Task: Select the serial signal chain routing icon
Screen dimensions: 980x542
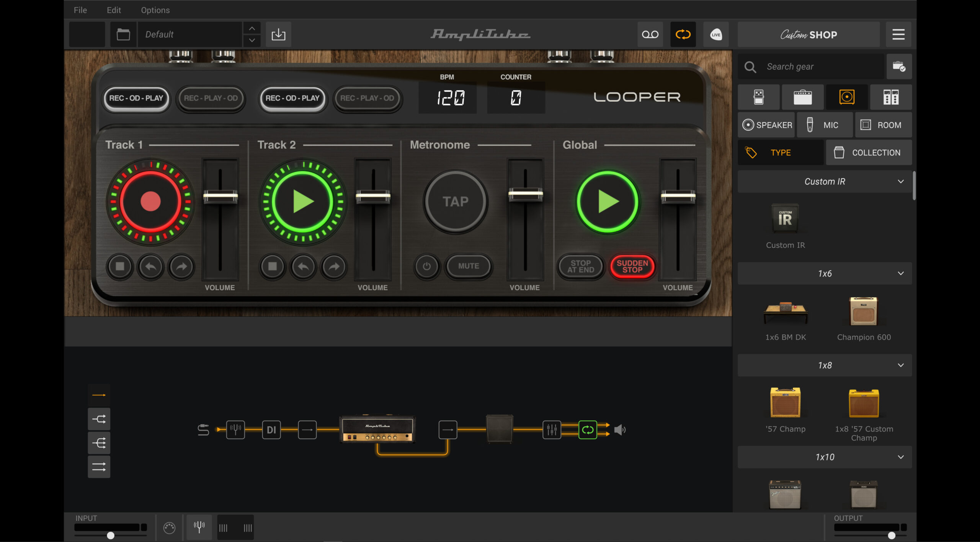Action: (99, 395)
